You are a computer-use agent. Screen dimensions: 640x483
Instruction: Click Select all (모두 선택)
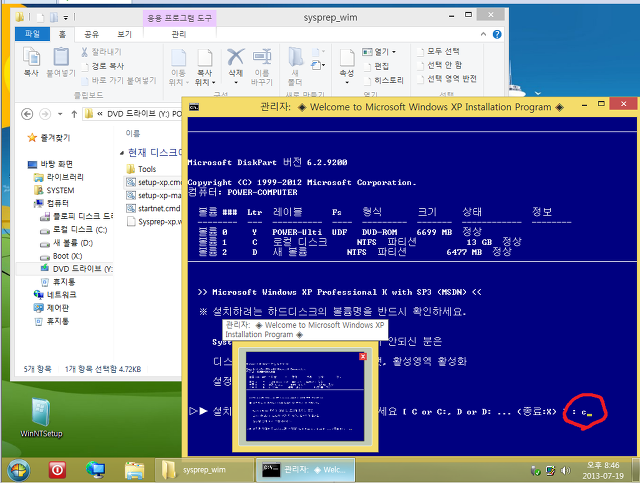pos(438,51)
